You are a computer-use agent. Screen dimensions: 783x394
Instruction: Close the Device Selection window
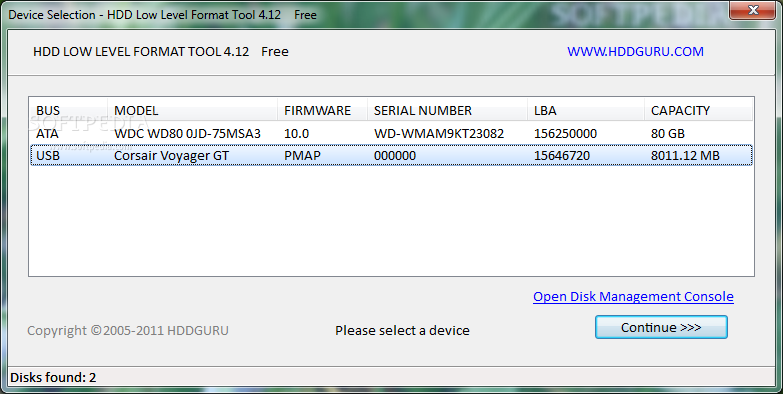pos(753,9)
